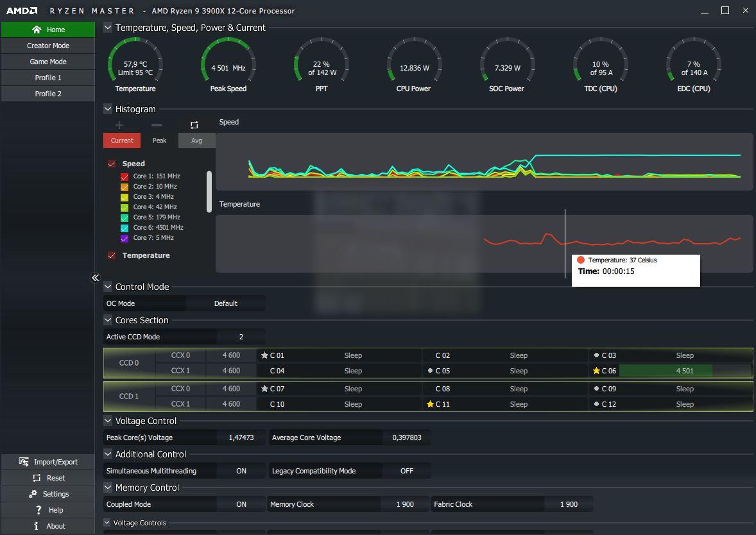Collapse the Additional Control section

[108, 454]
